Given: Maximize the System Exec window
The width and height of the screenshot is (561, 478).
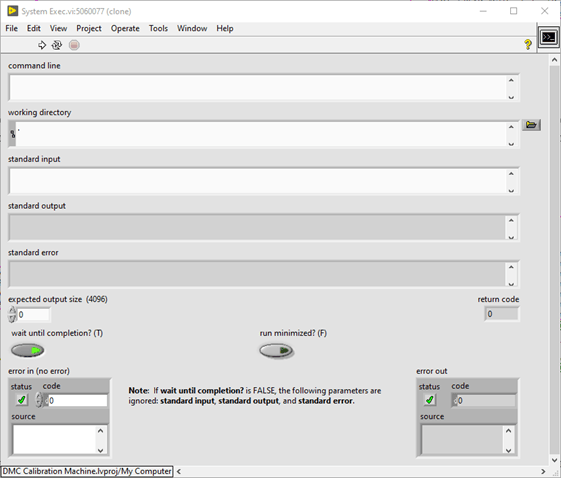Looking at the screenshot, I should click(x=513, y=11).
